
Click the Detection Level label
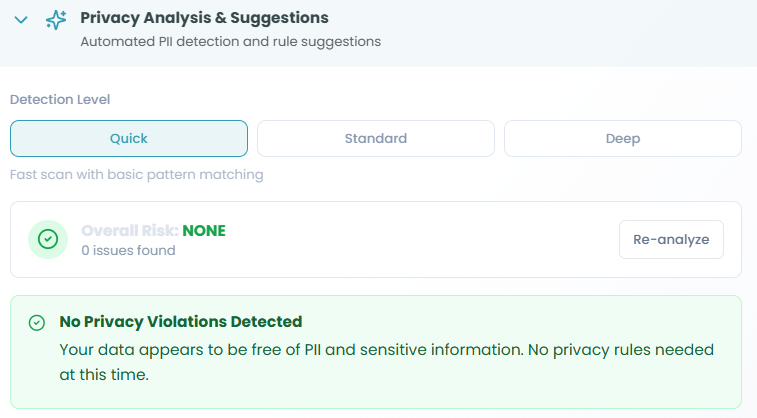point(59,99)
